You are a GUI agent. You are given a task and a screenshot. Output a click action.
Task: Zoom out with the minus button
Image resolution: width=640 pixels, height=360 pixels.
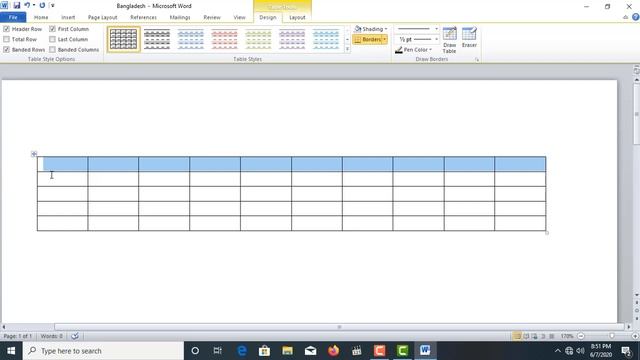(581, 336)
